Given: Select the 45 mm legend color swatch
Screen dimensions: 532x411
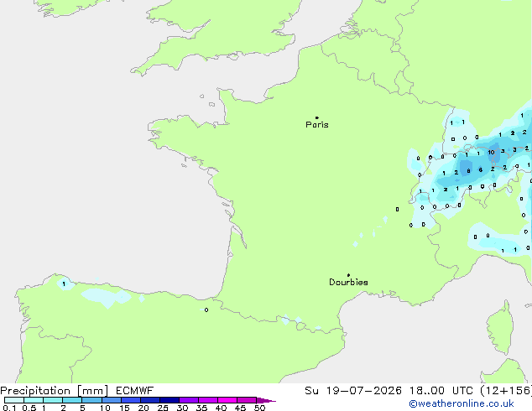Looking at the screenshot, I should [247, 400].
